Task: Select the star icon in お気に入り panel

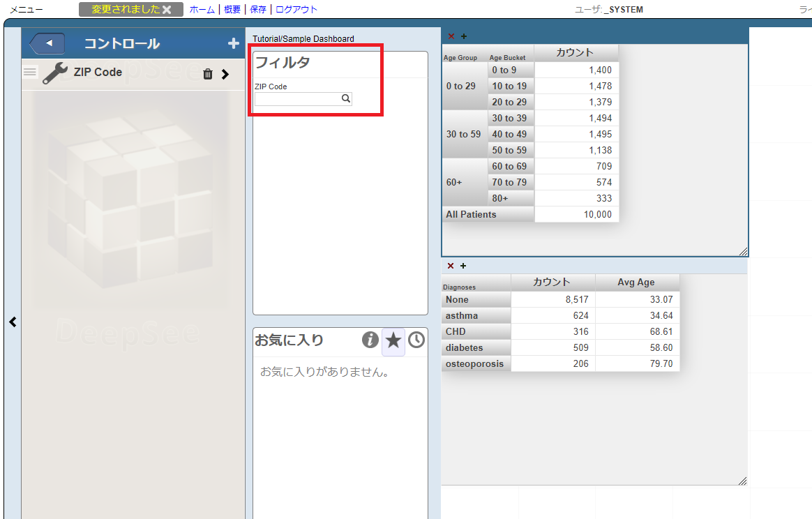Action: click(393, 340)
